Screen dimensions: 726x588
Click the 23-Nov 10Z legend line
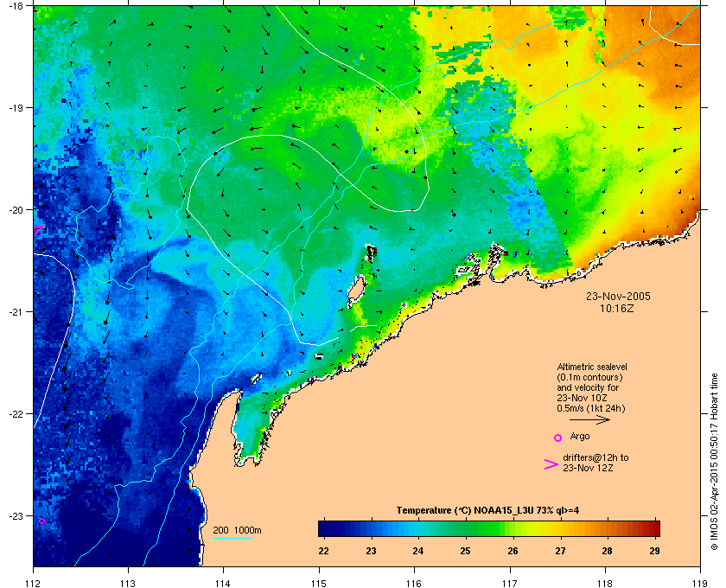point(582,398)
